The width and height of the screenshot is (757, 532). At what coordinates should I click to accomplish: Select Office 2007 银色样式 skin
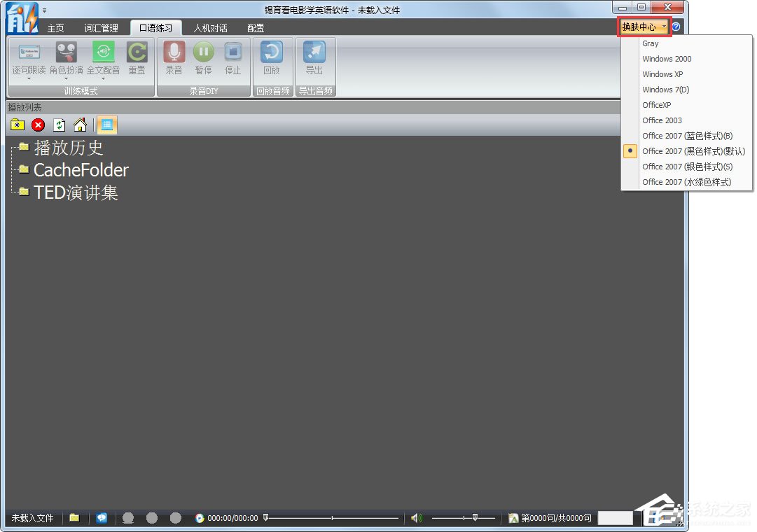coord(686,167)
